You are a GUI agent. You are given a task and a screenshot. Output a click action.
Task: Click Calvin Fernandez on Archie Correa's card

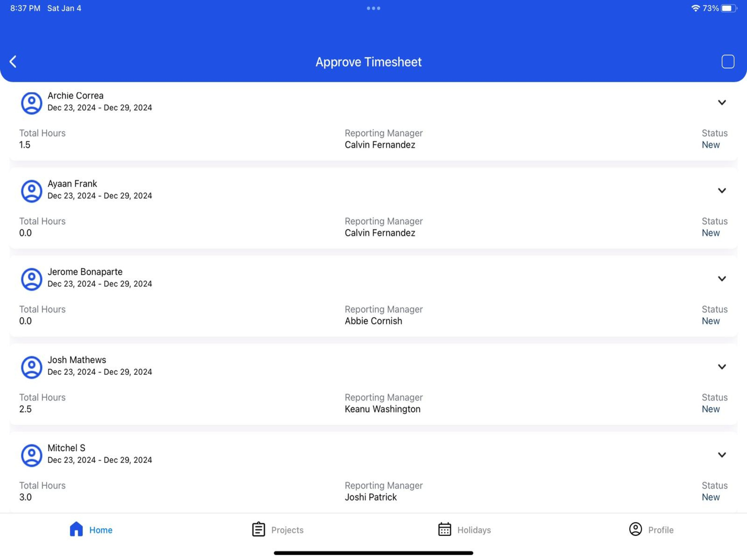point(380,145)
